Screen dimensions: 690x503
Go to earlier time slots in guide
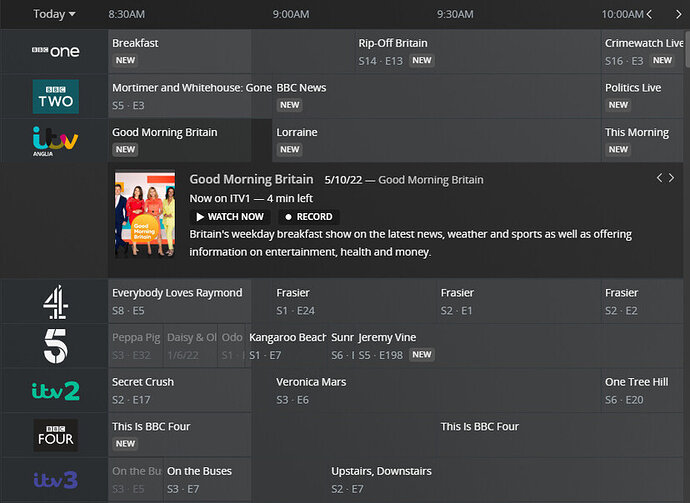650,14
